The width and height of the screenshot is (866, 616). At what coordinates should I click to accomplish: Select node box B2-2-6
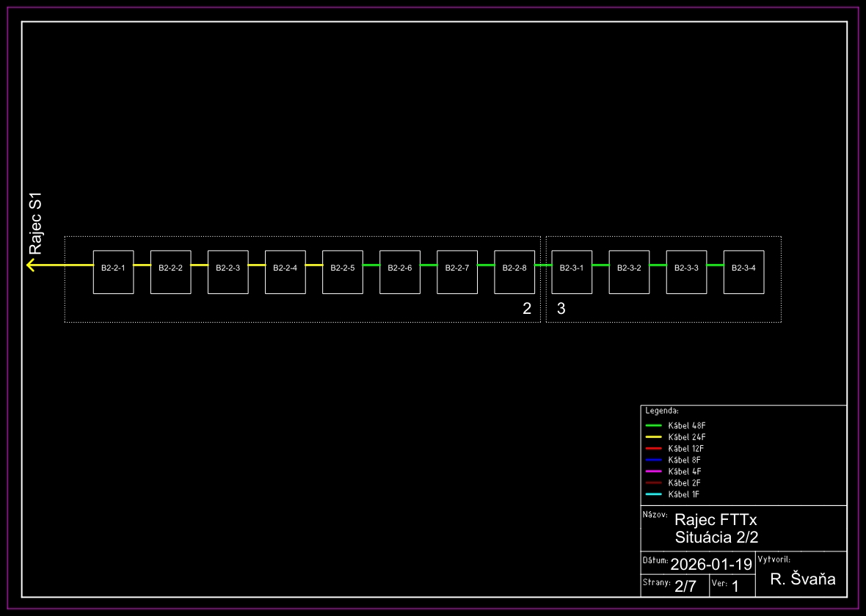pos(399,272)
